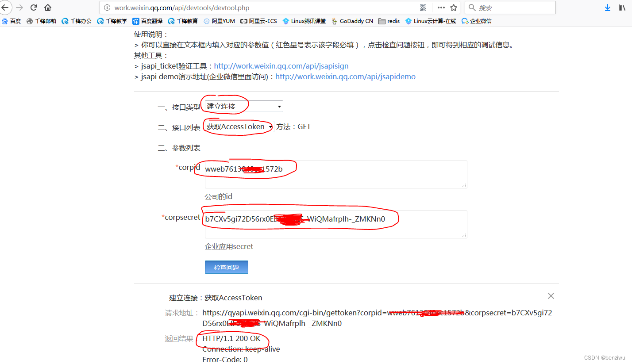Open the 千锋教学 bookmark
Image resolution: width=632 pixels, height=364 pixels.
(112, 21)
